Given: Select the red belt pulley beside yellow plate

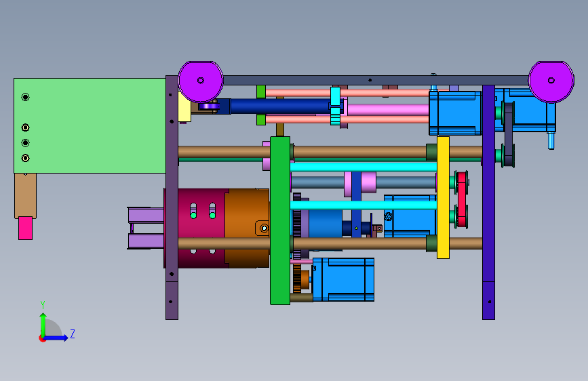Looking at the screenshot, I should coord(462,199).
